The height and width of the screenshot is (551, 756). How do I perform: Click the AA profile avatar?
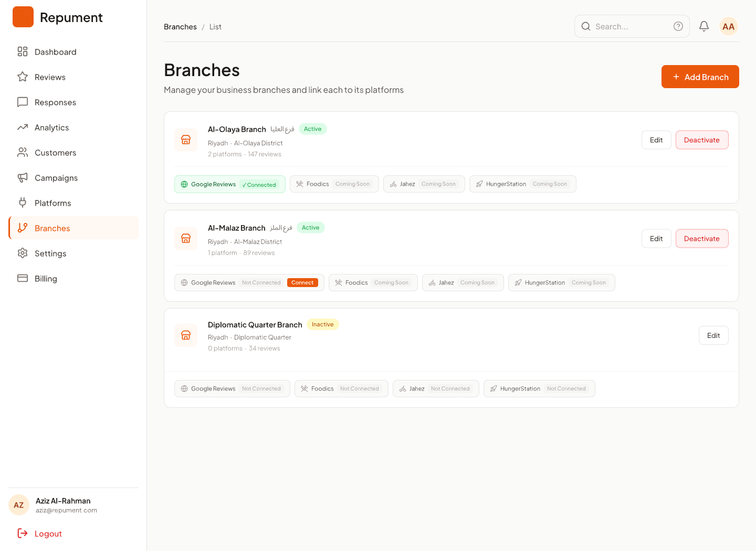tap(729, 26)
